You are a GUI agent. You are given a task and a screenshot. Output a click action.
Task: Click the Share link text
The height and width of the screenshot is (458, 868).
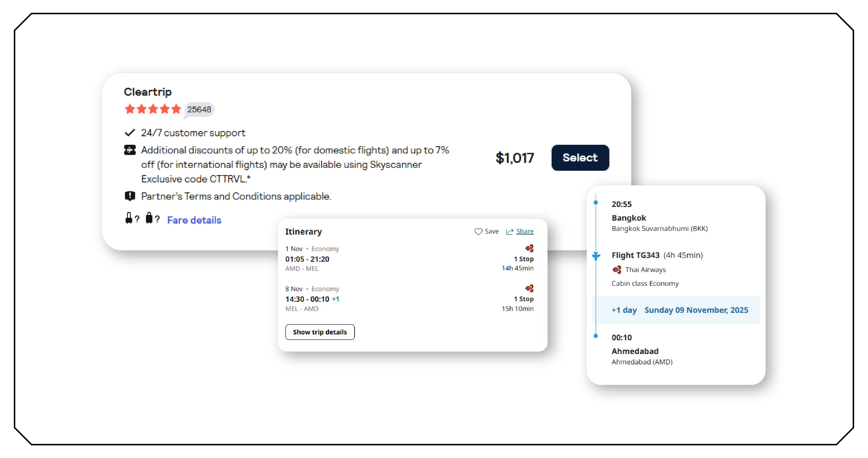[524, 231]
